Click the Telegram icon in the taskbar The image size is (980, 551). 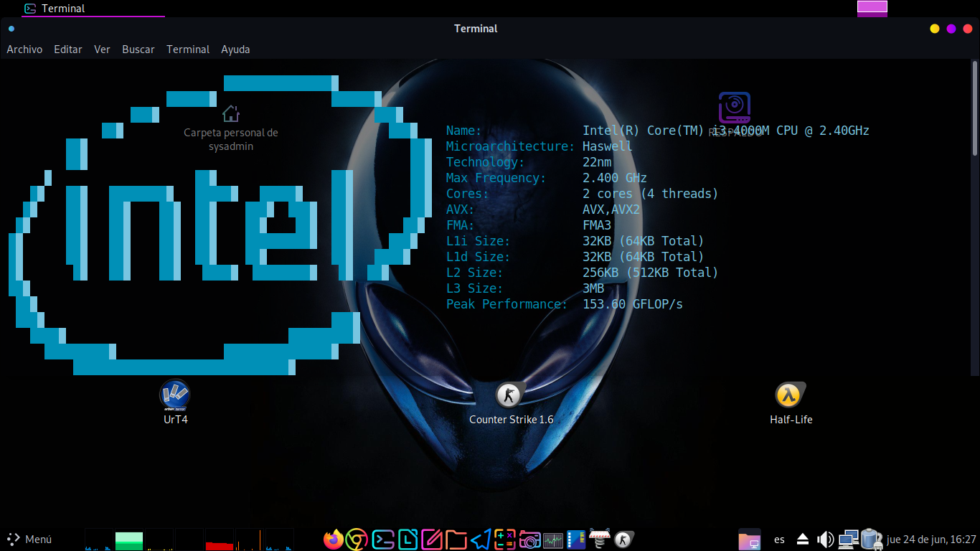click(481, 540)
